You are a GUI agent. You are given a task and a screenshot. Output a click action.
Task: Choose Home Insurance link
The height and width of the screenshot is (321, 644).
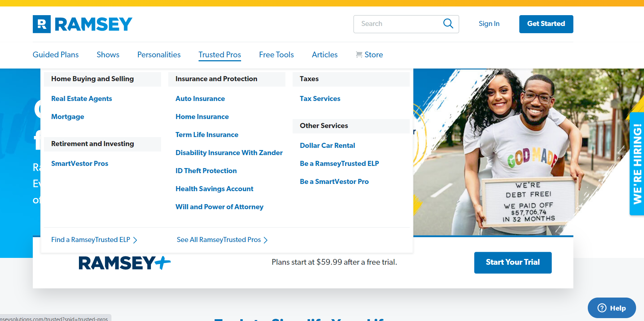click(x=202, y=116)
